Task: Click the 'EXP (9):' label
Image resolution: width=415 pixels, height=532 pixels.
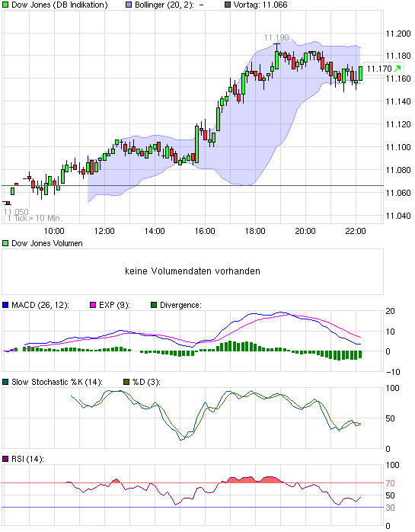Action: (x=114, y=305)
